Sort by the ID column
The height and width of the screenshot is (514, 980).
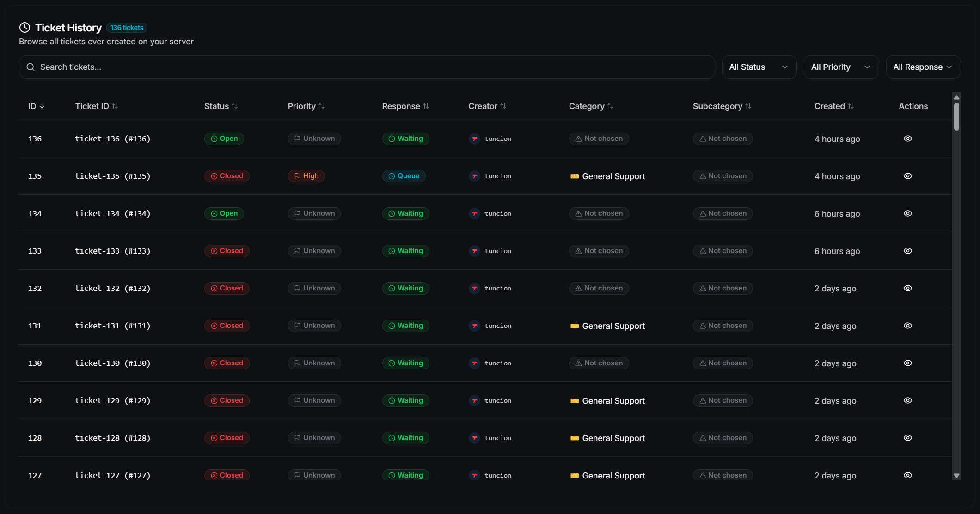pos(36,106)
